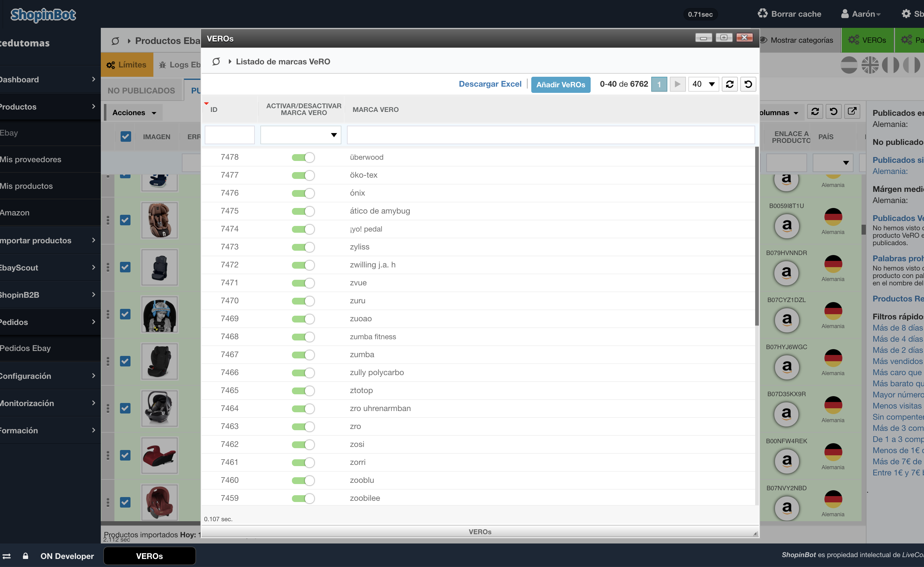Click the Borrar cache recycle icon
This screenshot has height=567, width=924.
tap(762, 14)
